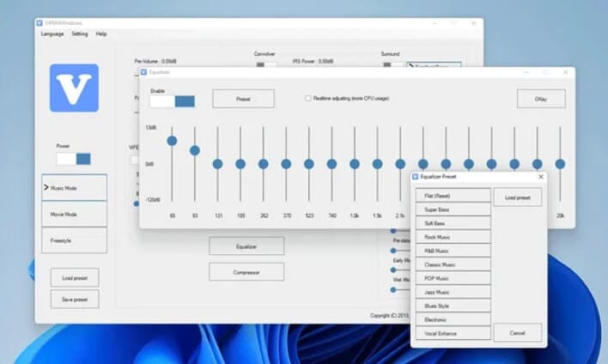Viewport: 608px width, 364px height.
Task: Click the 131 Hz band slider handle
Action: point(217,164)
